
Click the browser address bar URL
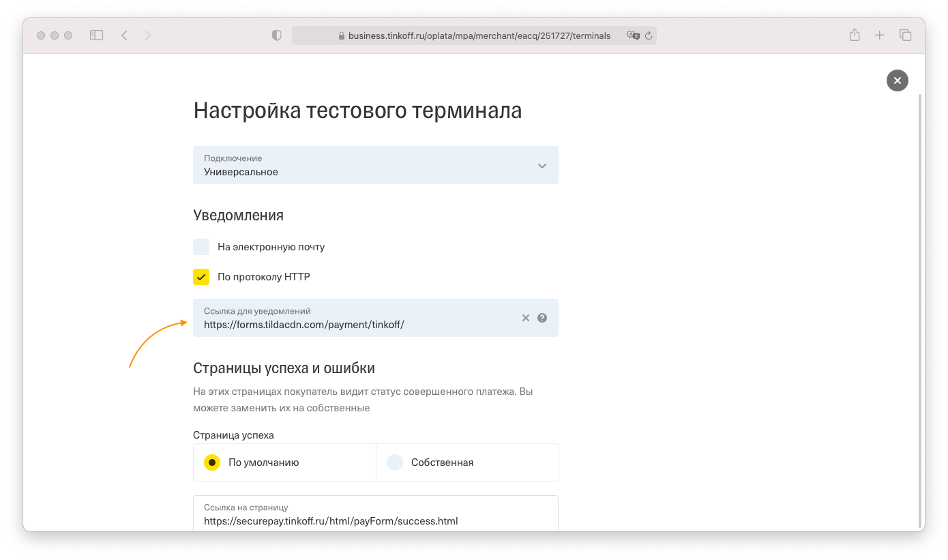pos(479,35)
